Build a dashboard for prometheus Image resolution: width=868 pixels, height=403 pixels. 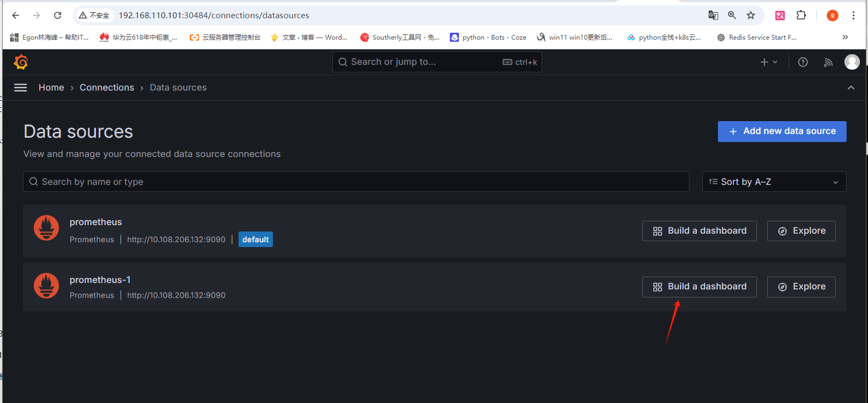click(x=700, y=231)
